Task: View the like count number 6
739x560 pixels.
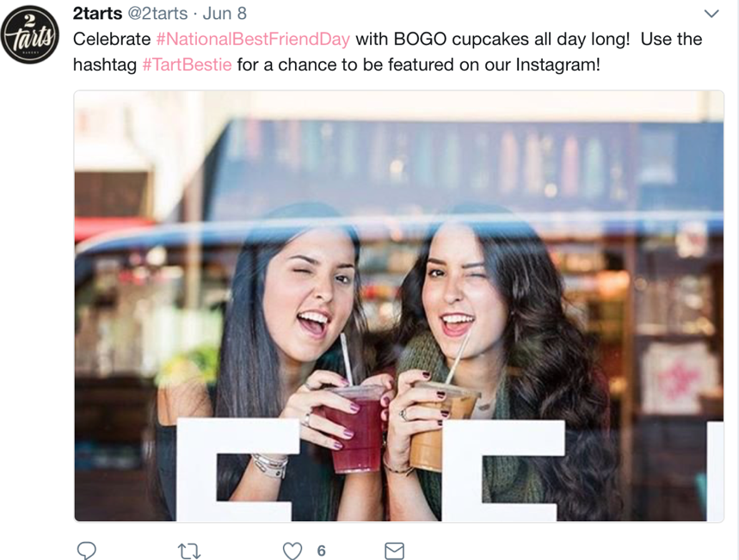Action: pos(322,551)
